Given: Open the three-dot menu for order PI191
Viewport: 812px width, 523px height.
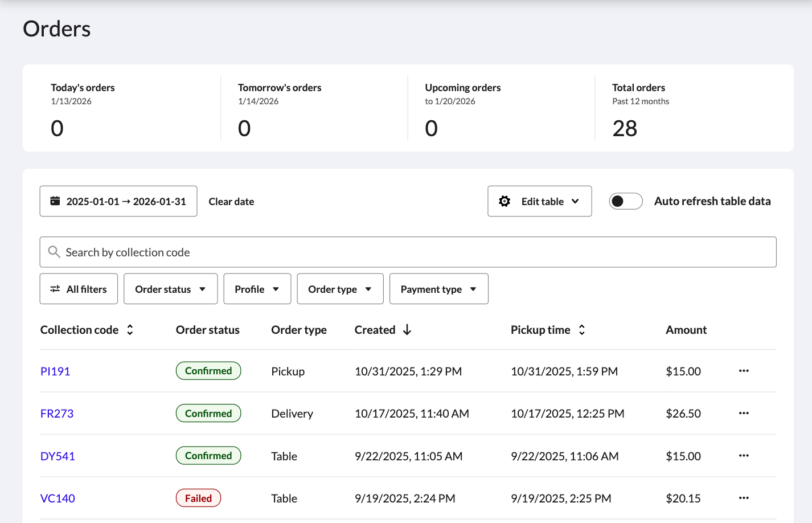Looking at the screenshot, I should (x=744, y=370).
